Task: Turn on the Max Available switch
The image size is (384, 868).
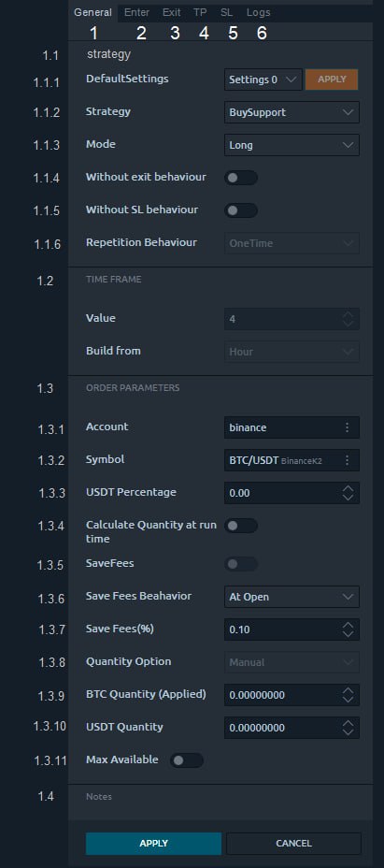Action: (187, 760)
